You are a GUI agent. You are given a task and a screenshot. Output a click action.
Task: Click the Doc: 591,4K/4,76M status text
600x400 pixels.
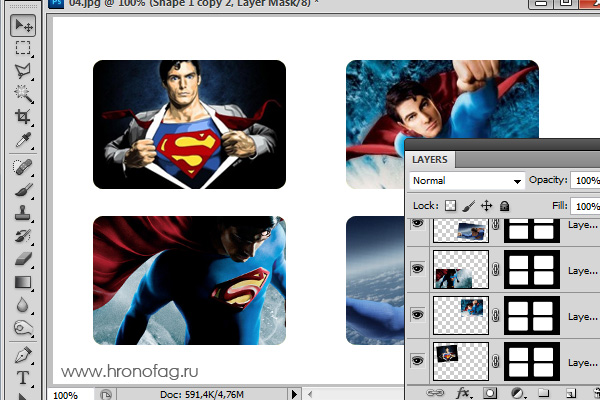pyautogui.click(x=202, y=395)
